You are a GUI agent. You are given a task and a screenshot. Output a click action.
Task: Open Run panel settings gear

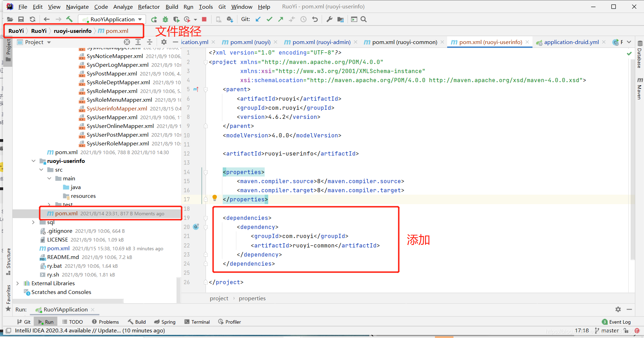(618, 309)
